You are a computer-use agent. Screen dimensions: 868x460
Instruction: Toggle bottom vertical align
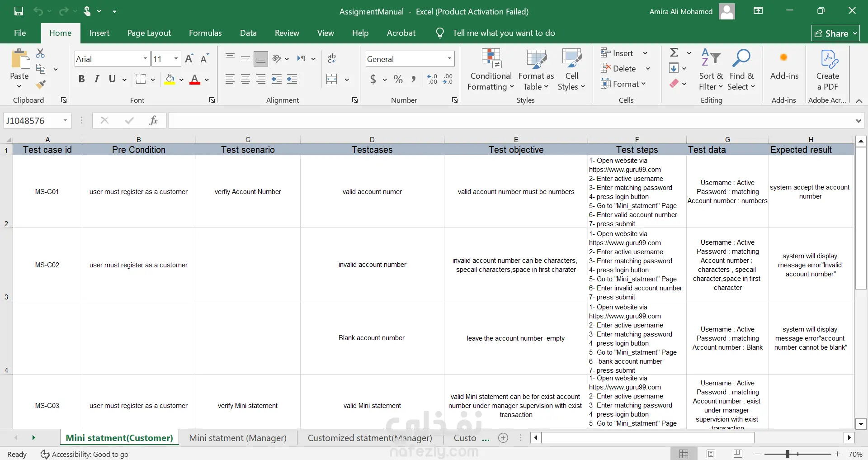pos(261,58)
